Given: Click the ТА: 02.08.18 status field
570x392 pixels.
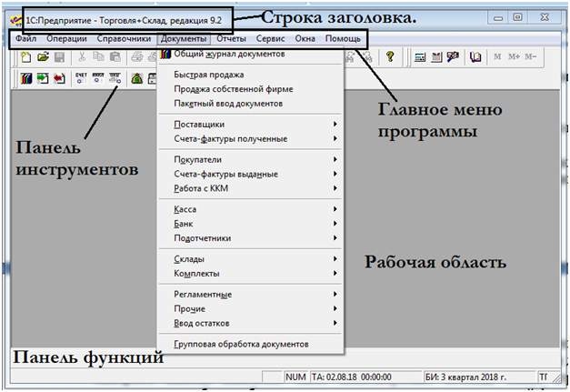Looking at the screenshot, I should point(365,377).
